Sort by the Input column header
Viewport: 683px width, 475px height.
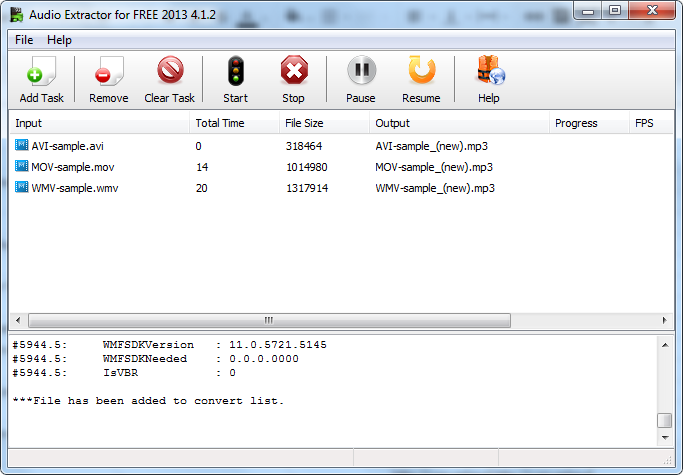99,123
